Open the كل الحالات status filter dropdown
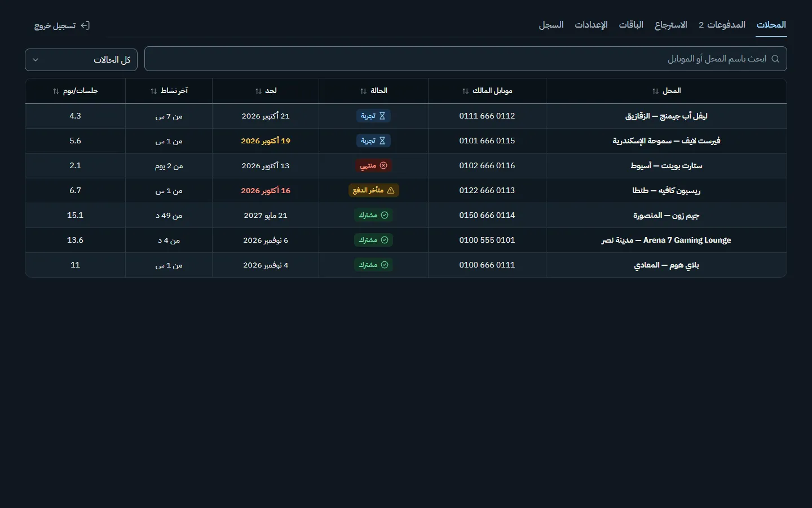 tap(81, 60)
